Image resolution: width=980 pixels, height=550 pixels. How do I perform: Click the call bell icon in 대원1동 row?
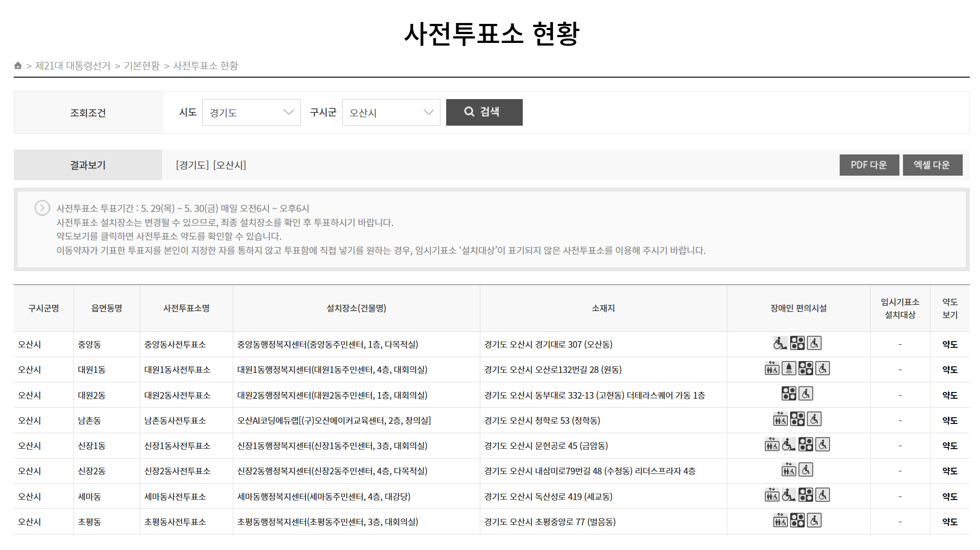click(x=789, y=369)
